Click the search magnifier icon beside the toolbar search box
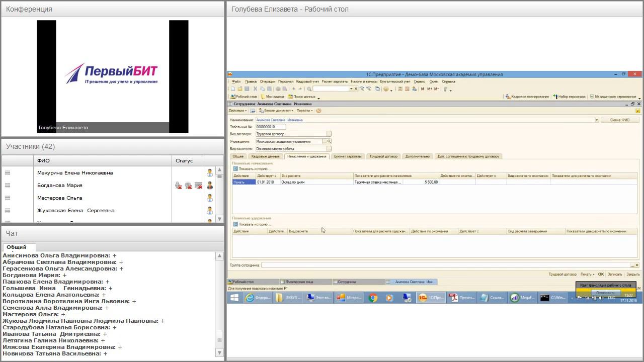The image size is (644, 362). 309,89
